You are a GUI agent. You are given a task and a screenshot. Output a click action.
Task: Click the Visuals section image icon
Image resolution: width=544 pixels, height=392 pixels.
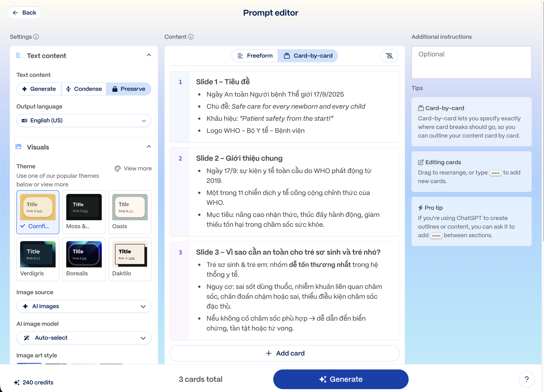pyautogui.click(x=18, y=147)
